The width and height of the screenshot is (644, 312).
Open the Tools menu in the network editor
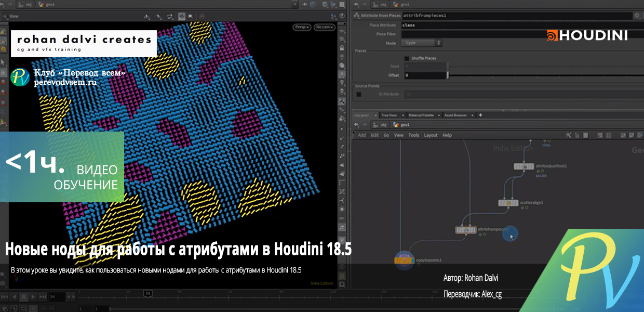click(x=413, y=135)
